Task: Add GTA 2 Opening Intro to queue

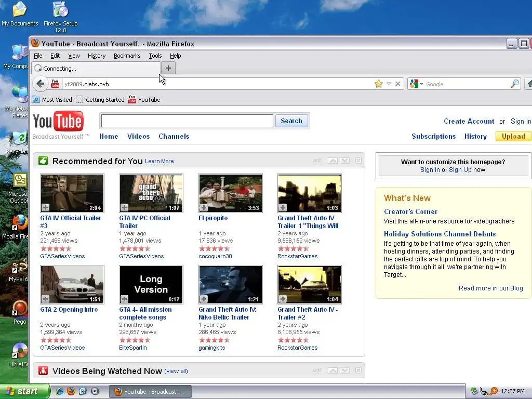Action: (46, 299)
